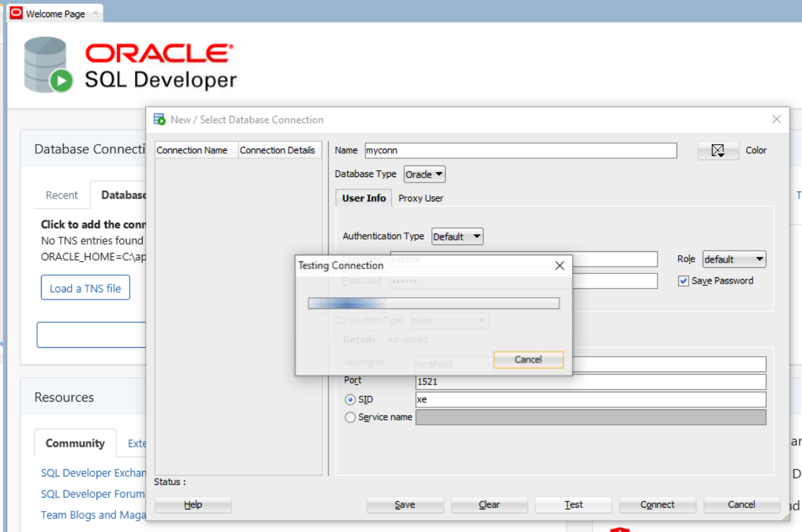Click the Name field containing myconn
This screenshot has height=532, width=802.
pos(521,150)
